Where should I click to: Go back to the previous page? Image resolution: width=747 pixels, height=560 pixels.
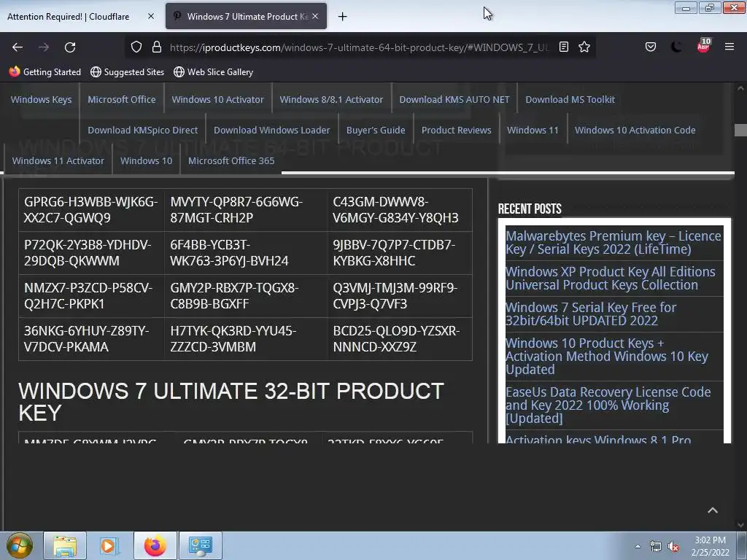tap(18, 47)
